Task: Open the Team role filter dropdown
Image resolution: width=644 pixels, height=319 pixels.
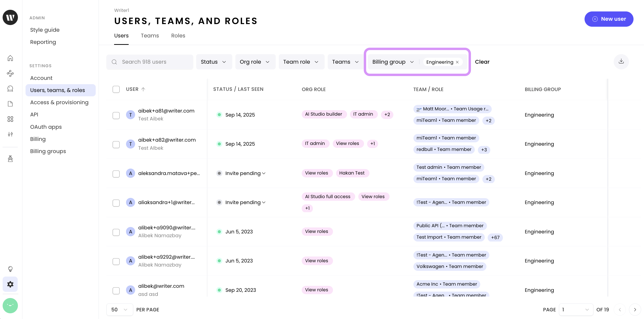Action: coord(301,62)
